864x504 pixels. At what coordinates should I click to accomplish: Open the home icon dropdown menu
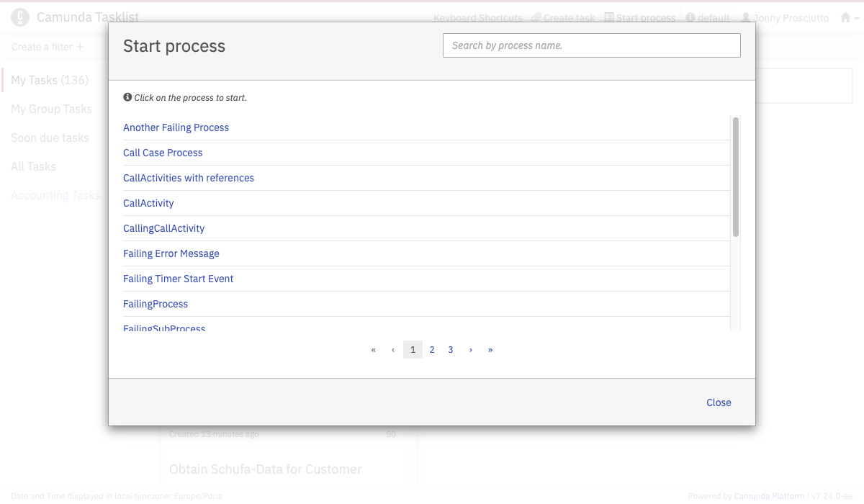pyautogui.click(x=850, y=18)
